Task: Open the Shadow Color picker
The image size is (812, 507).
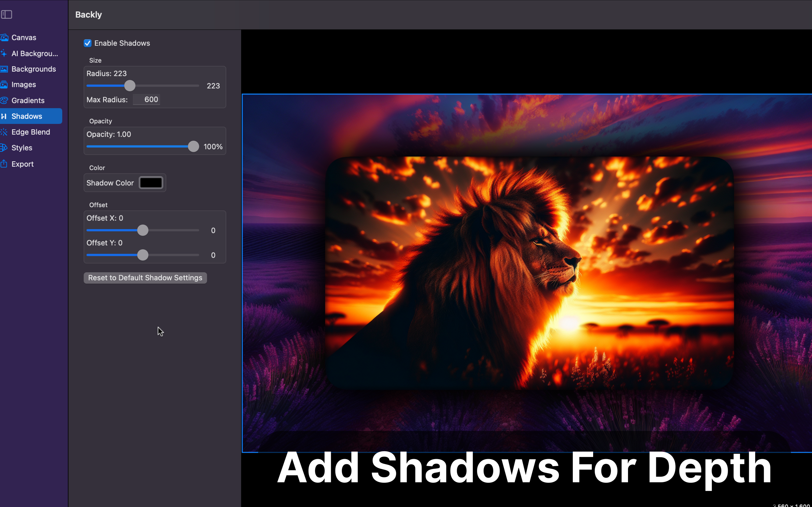Action: click(151, 183)
